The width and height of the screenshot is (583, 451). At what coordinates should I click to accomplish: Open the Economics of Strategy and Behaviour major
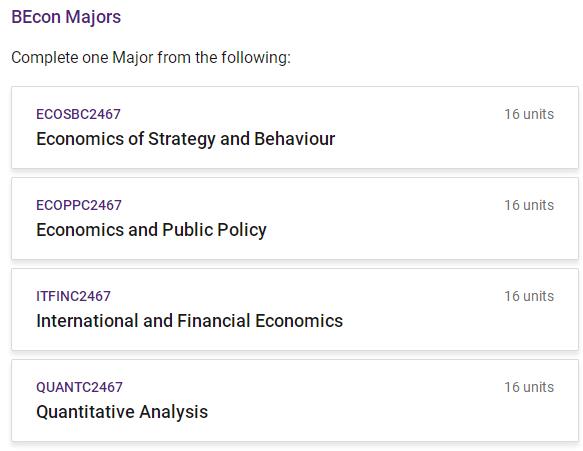click(186, 139)
